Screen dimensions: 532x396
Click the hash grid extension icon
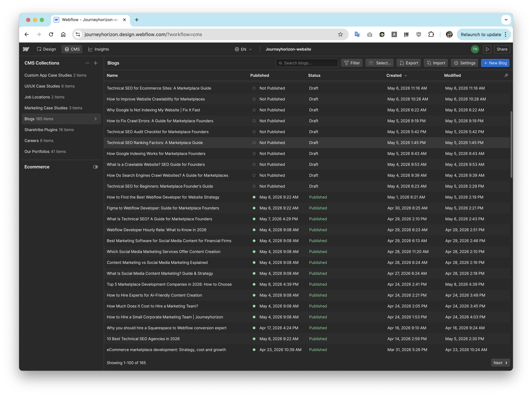click(406, 35)
